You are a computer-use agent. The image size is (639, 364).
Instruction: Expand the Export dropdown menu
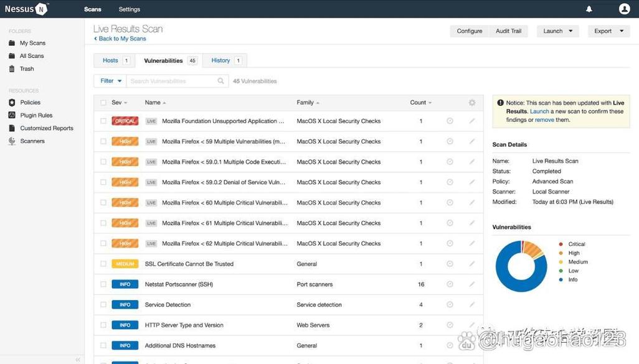click(x=608, y=31)
